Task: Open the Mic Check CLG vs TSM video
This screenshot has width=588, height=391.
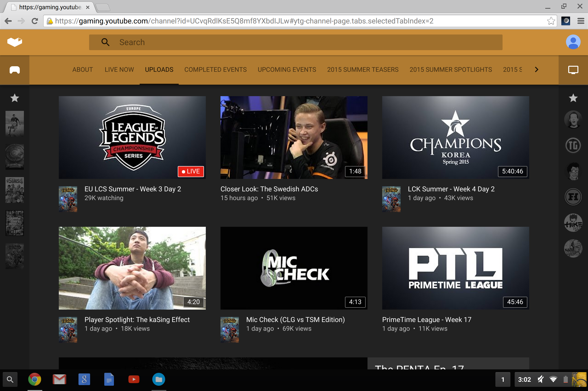Action: point(294,268)
